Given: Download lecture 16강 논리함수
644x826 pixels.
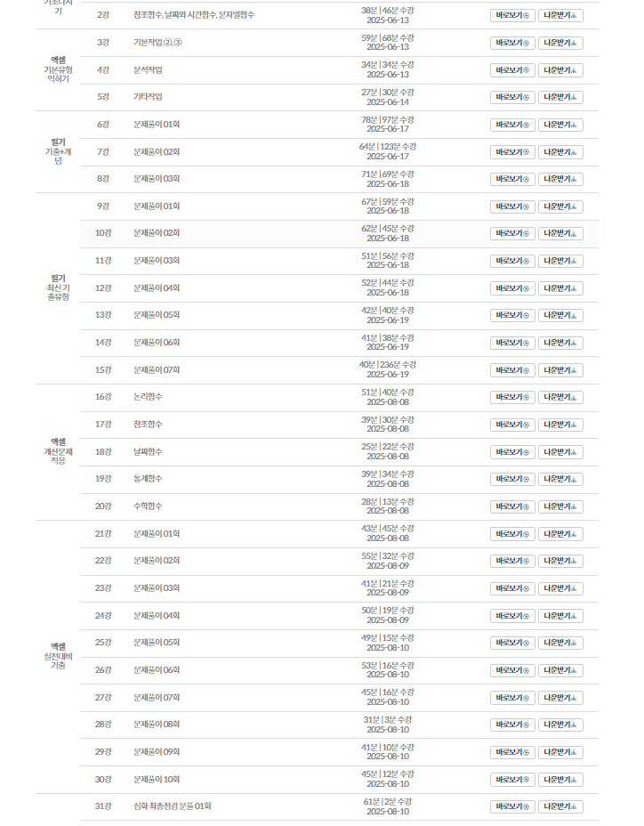Looking at the screenshot, I should (560, 397).
